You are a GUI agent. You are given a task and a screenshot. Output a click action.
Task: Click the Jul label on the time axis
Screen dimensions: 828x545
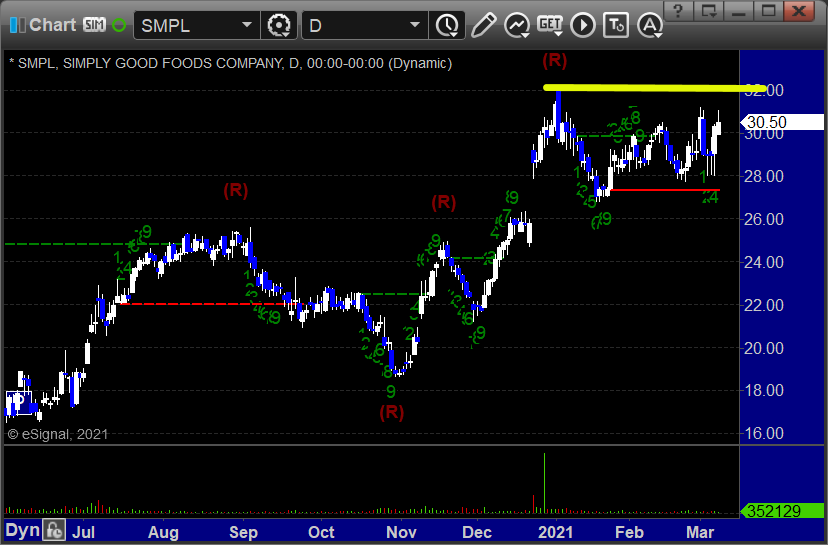[83, 532]
